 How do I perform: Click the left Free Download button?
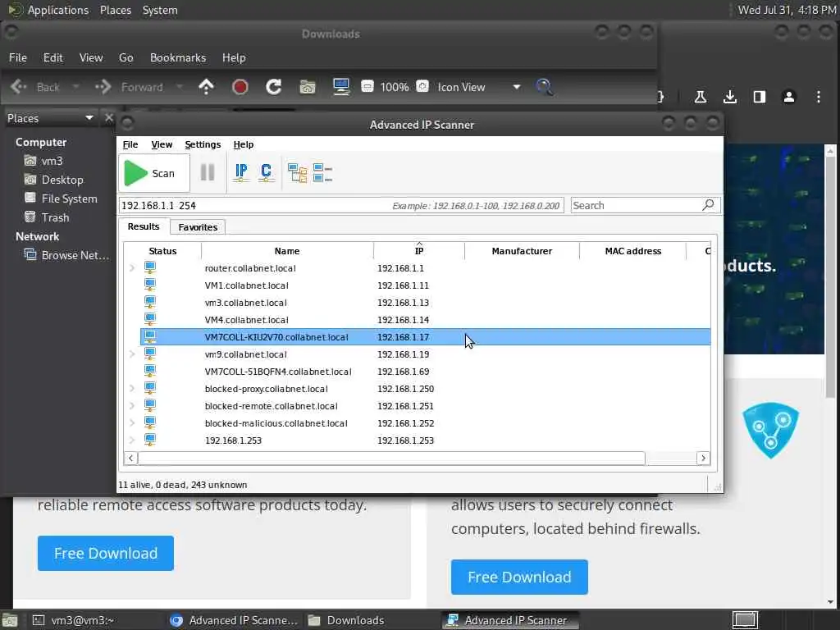(x=106, y=553)
